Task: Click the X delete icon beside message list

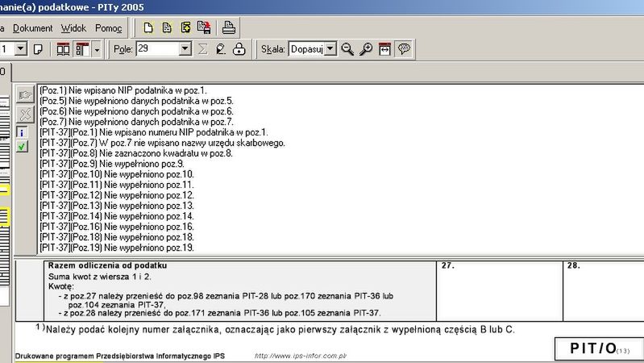Action: tap(25, 115)
